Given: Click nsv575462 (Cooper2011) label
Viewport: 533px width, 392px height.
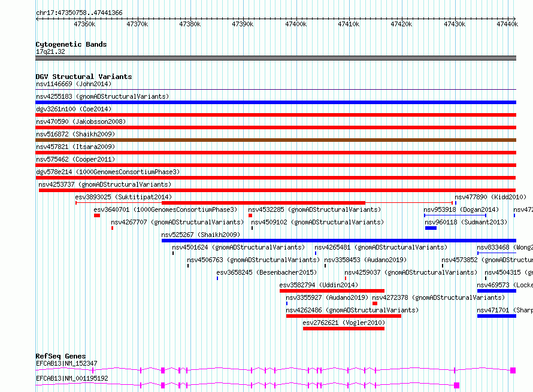Looking at the screenshot, I should click(x=75, y=159).
